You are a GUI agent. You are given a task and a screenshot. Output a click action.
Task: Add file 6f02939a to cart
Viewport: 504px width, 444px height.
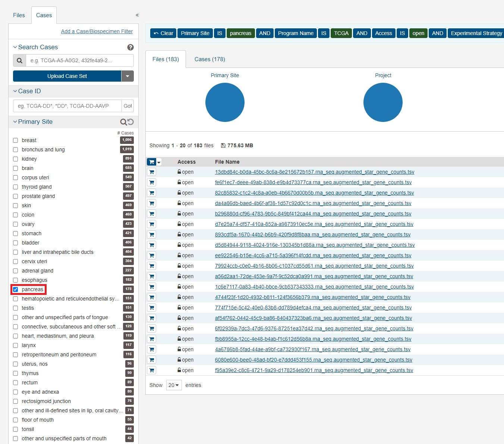(x=151, y=328)
